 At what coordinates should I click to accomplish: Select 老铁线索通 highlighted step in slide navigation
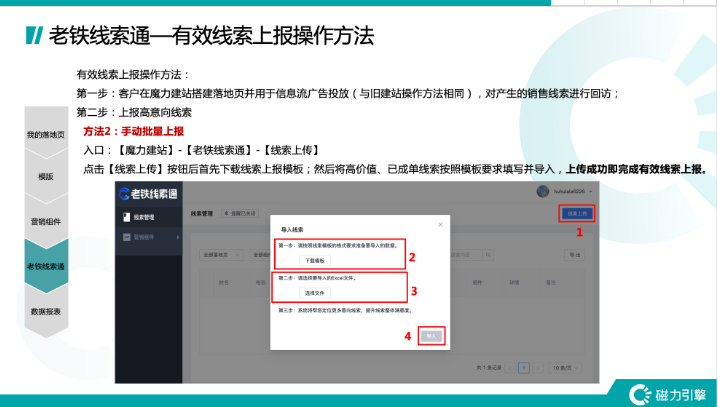[46, 266]
